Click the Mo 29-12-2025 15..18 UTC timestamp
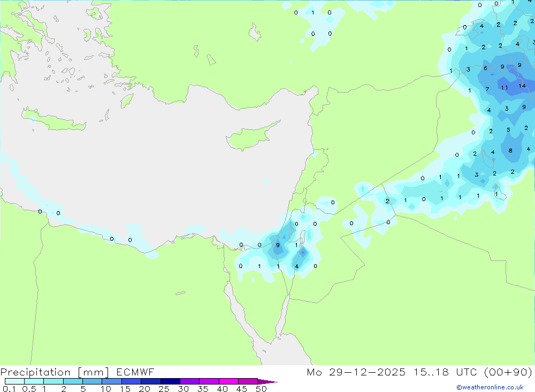The width and height of the screenshot is (535, 392). [x=419, y=372]
